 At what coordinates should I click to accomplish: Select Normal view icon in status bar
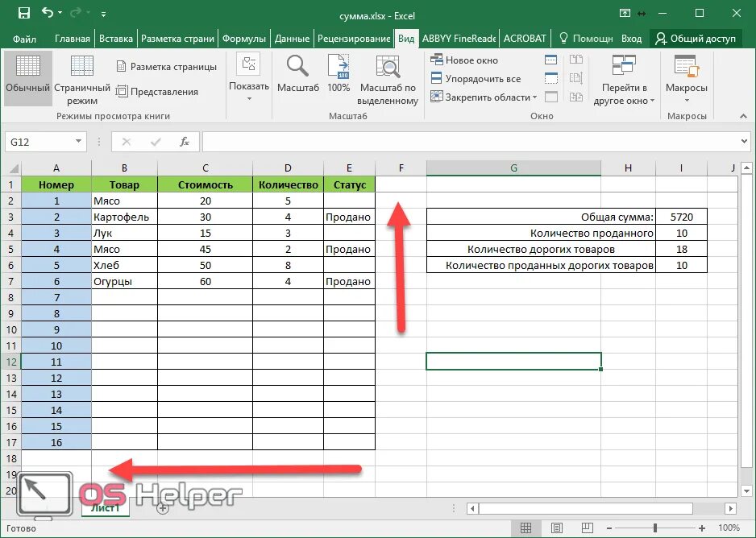pos(525,528)
